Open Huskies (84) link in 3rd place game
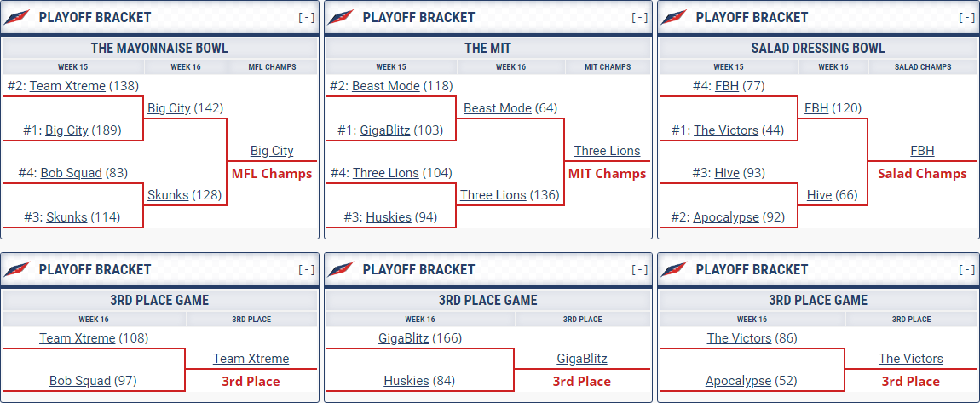 (x=406, y=381)
